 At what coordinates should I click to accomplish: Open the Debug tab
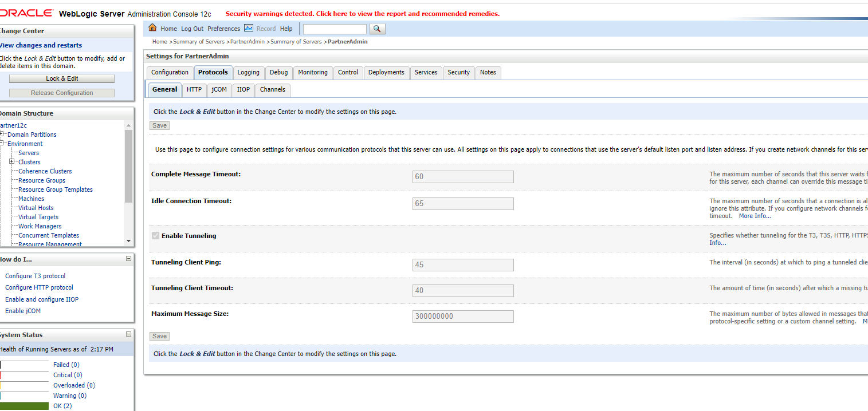[x=279, y=73]
